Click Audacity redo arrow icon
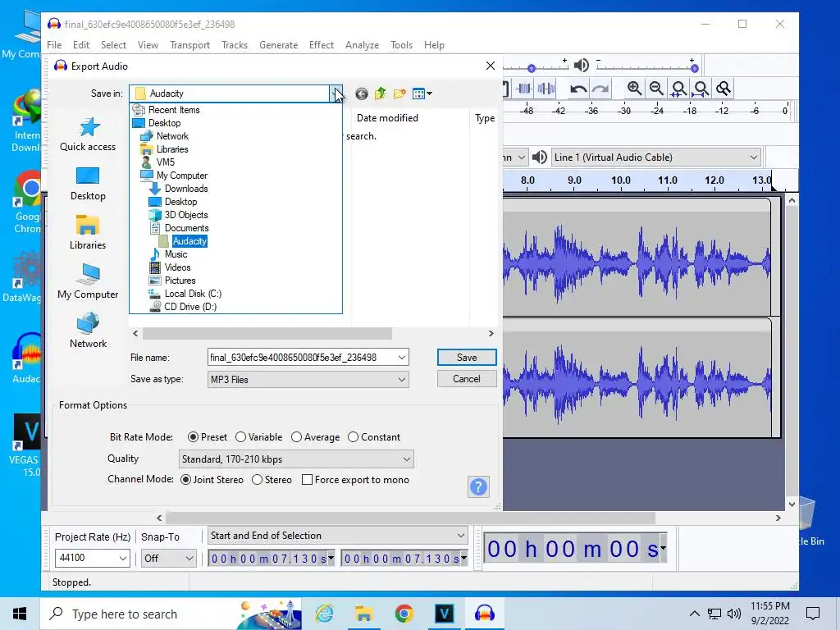The width and height of the screenshot is (840, 630). [600, 89]
